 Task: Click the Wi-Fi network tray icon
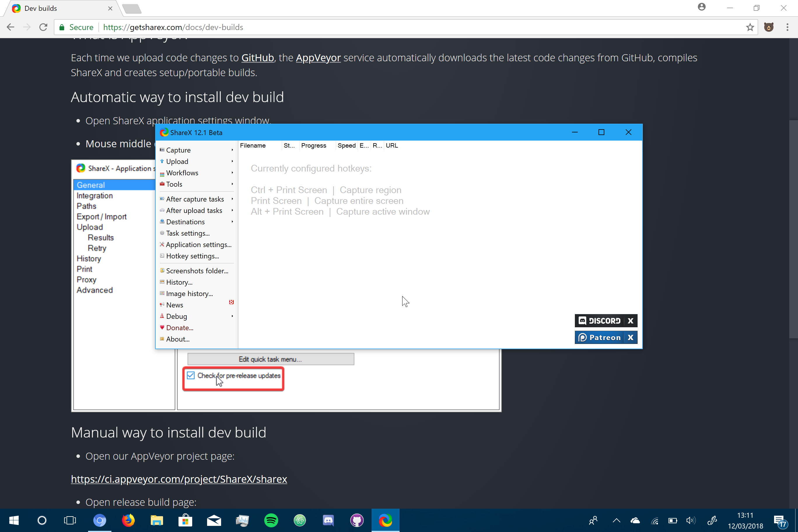coord(654,520)
